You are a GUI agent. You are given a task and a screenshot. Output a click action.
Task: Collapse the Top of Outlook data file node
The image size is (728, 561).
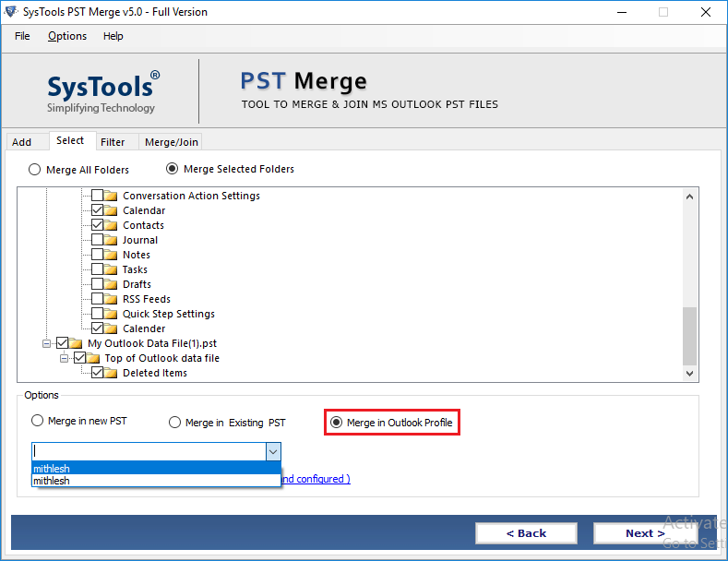tap(64, 359)
